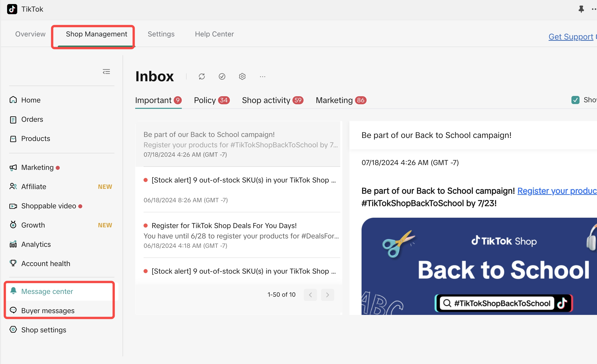Switch to Settings tab
This screenshot has height=364, width=597.
pos(161,34)
